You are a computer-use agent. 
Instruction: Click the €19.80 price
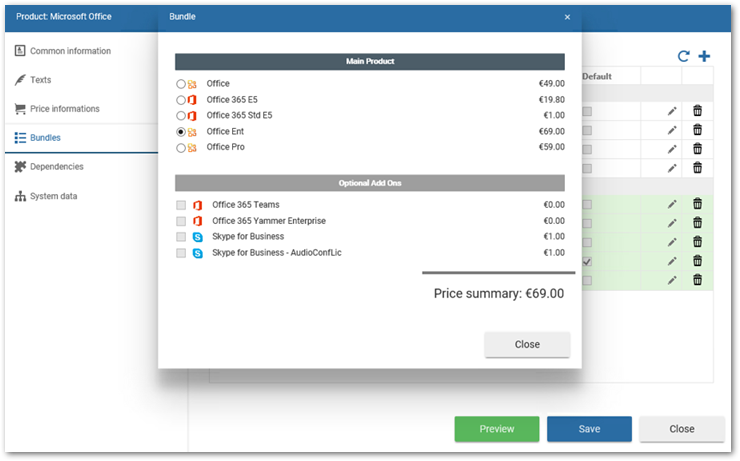click(x=552, y=100)
